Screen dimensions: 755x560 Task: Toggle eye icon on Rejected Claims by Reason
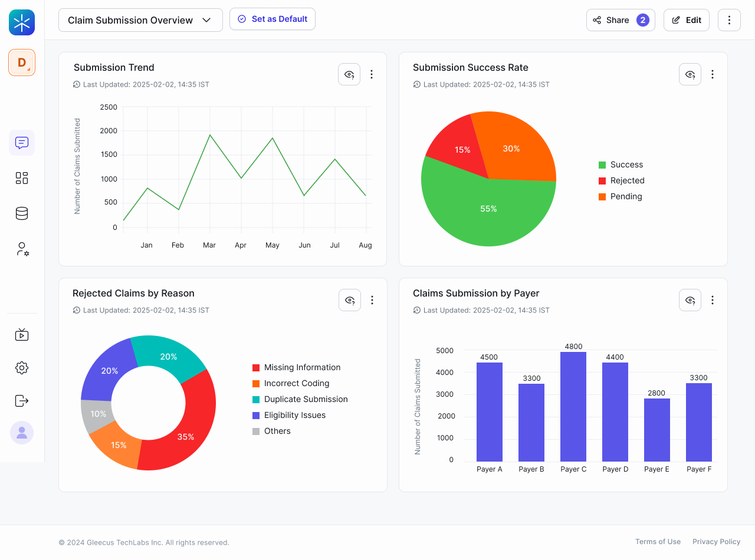point(350,300)
